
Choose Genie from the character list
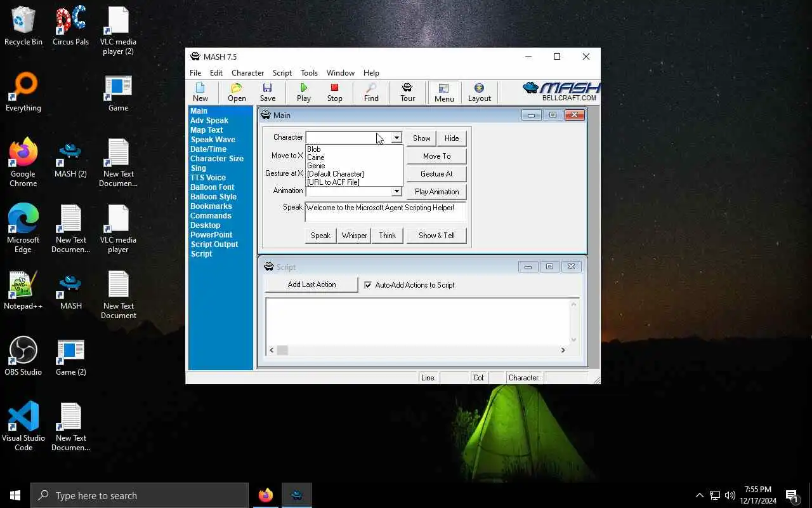pyautogui.click(x=354, y=166)
